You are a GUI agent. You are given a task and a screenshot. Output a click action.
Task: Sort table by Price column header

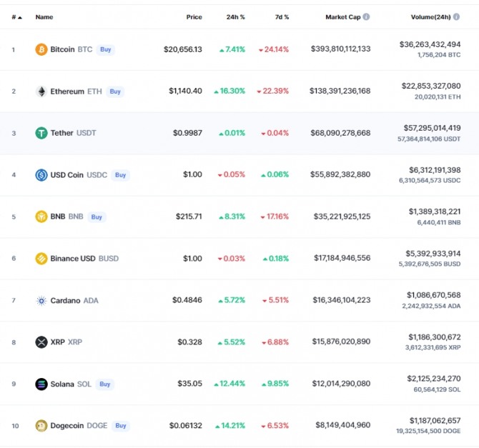(194, 17)
